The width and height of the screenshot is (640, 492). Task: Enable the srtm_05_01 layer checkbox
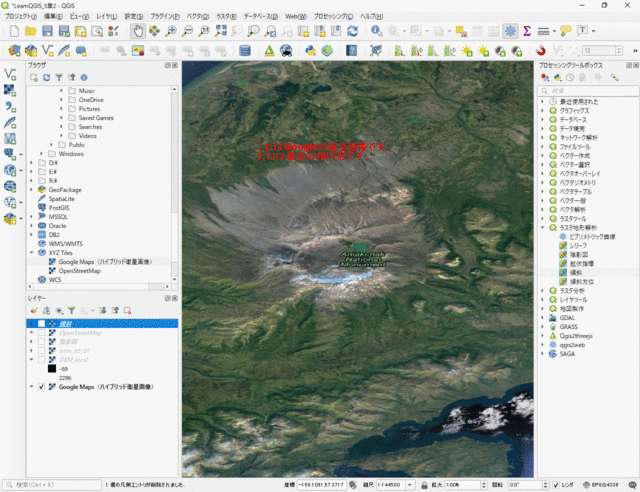41,350
